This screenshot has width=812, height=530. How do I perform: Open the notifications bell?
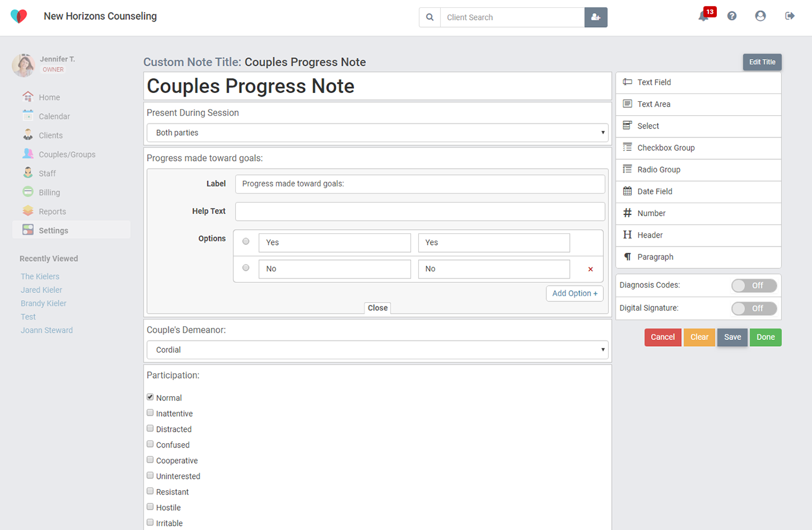coord(704,16)
